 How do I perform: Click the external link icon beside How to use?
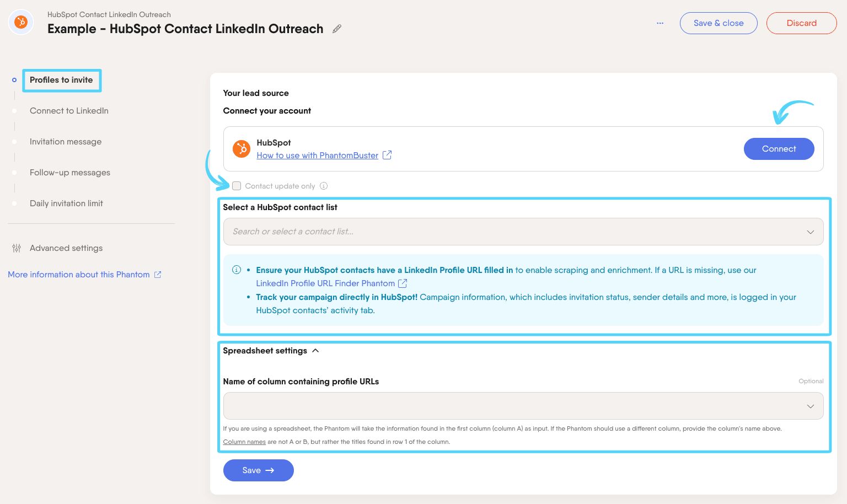(x=387, y=155)
